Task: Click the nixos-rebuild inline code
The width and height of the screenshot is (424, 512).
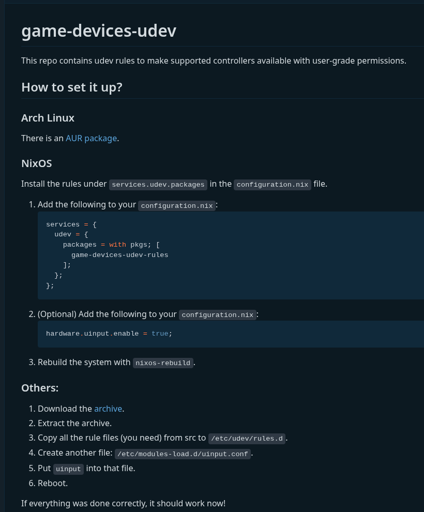Action: point(163,363)
